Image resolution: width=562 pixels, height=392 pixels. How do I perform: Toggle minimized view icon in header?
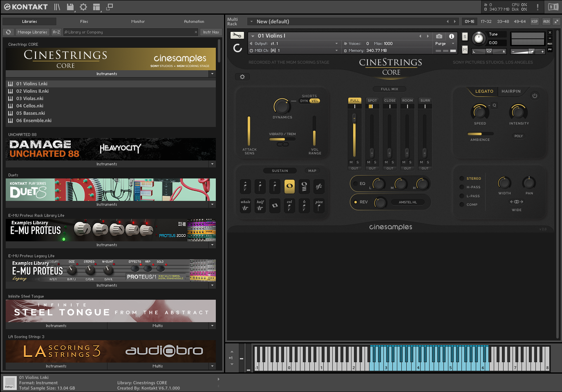(x=110, y=7)
